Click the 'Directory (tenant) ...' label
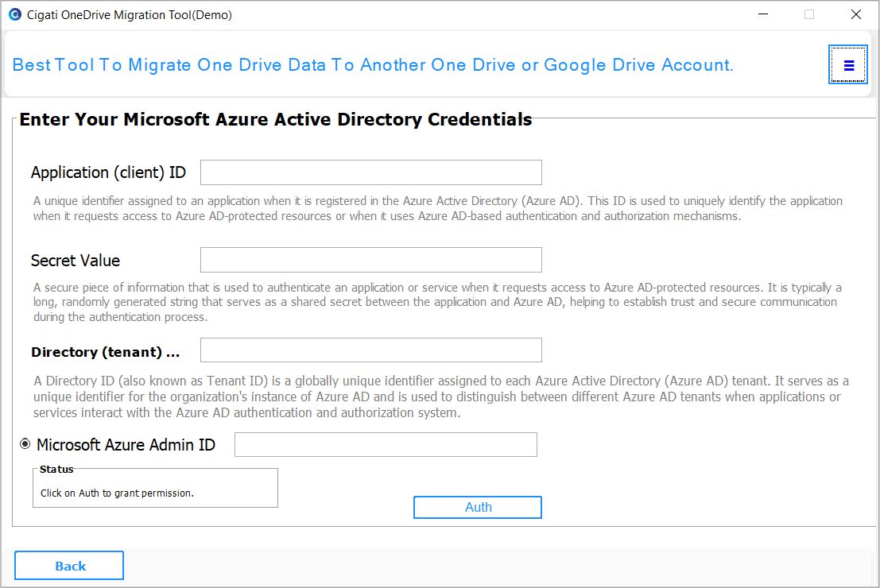Viewport: 880px width, 588px height. pyautogui.click(x=106, y=352)
